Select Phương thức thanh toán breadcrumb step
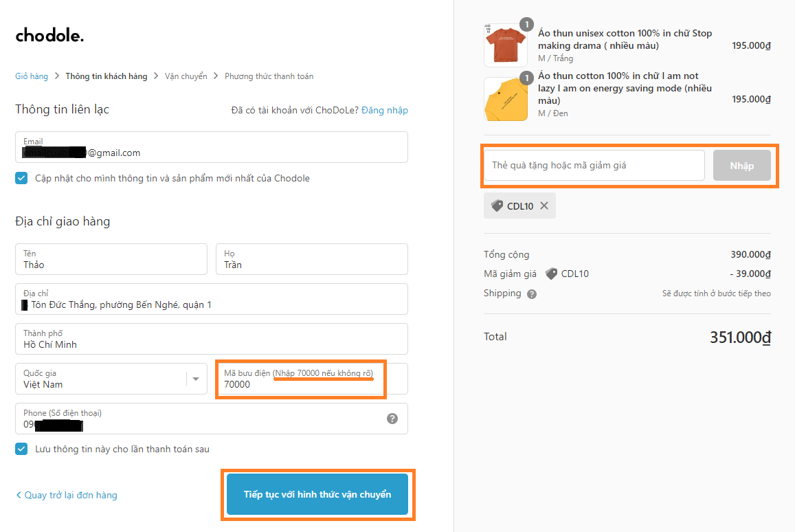Image resolution: width=795 pixels, height=532 pixels. pyautogui.click(x=269, y=76)
